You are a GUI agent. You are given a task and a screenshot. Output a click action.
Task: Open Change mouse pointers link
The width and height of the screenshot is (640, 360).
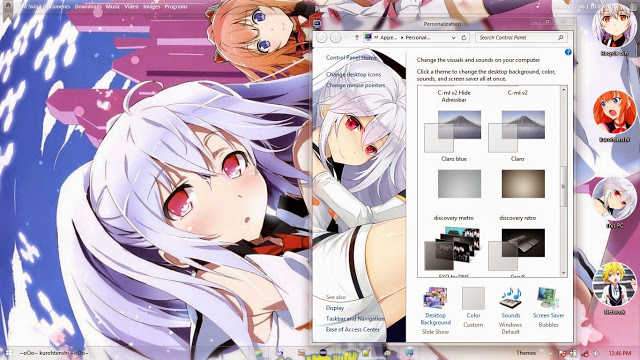[x=356, y=85]
